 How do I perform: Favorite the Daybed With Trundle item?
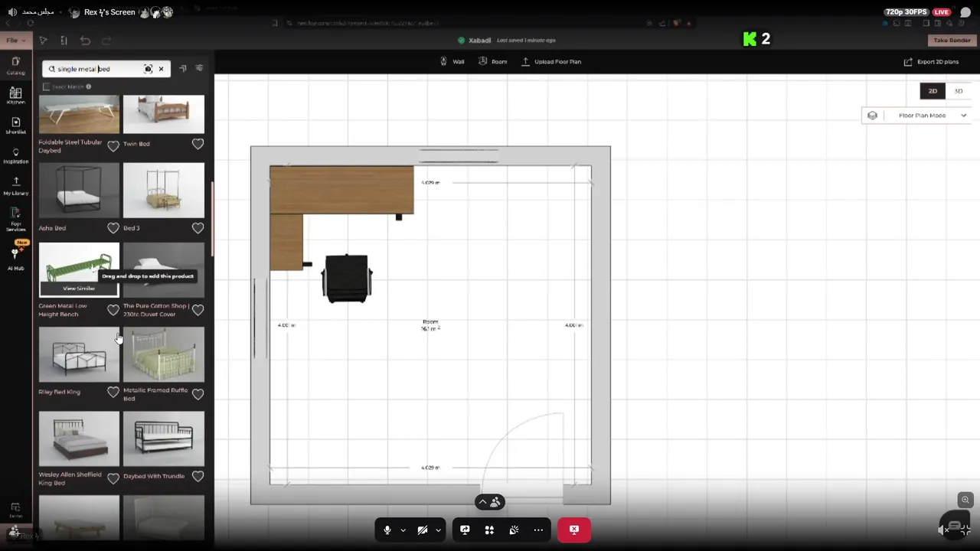198,476
